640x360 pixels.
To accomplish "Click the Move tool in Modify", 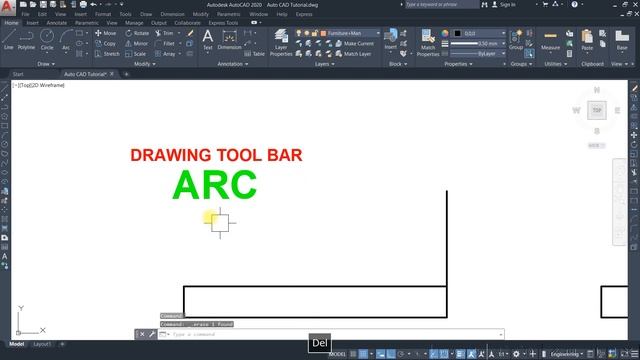I will pyautogui.click(x=106, y=33).
